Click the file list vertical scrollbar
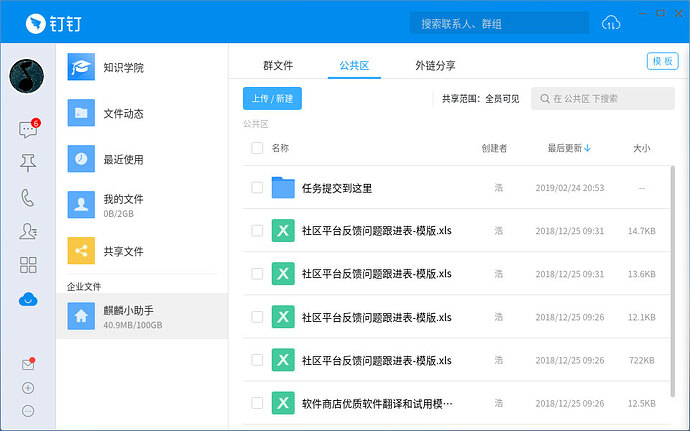690x431 pixels. tap(672, 280)
